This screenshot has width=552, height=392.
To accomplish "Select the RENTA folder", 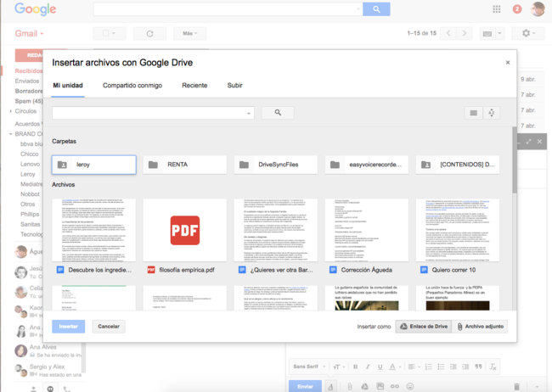I will (185, 165).
